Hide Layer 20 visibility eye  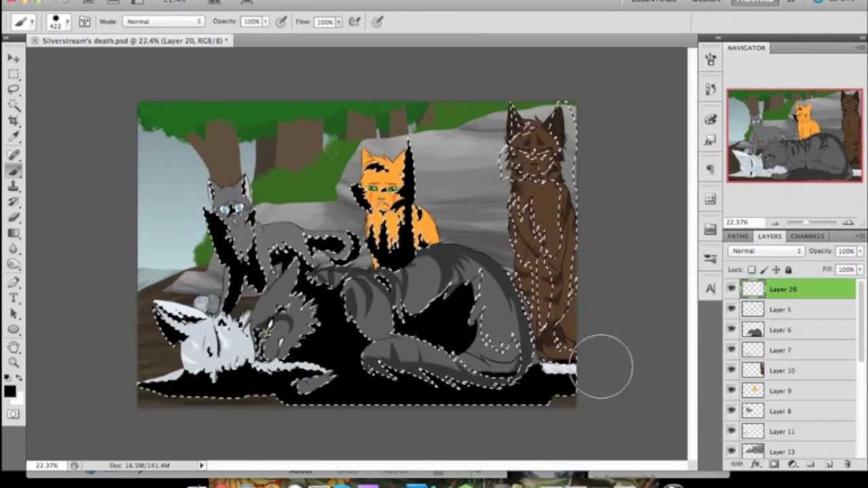[731, 289]
